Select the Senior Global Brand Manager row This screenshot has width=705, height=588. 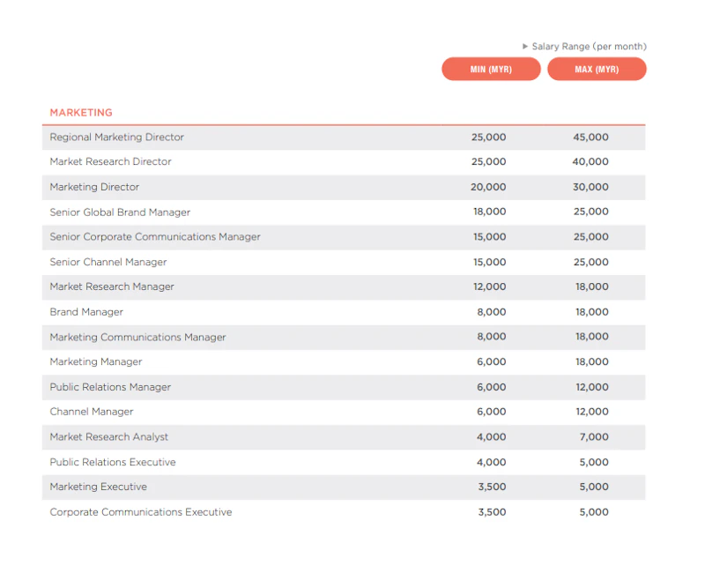pyautogui.click(x=120, y=212)
